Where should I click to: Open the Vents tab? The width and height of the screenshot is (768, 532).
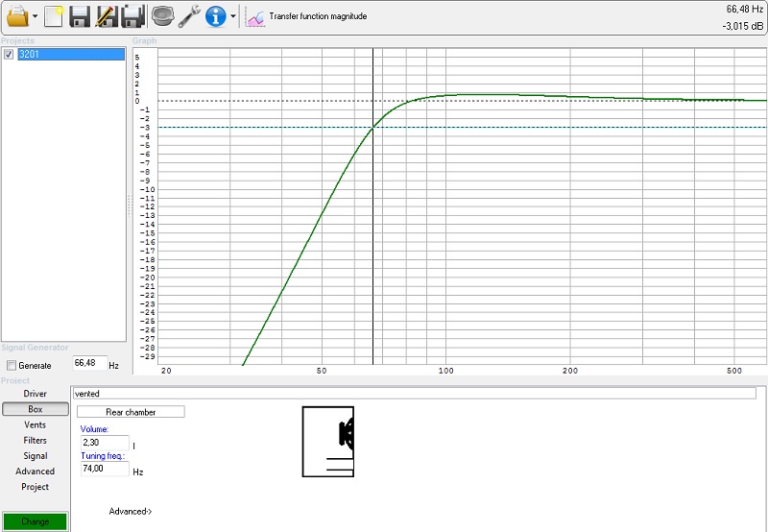pos(35,424)
